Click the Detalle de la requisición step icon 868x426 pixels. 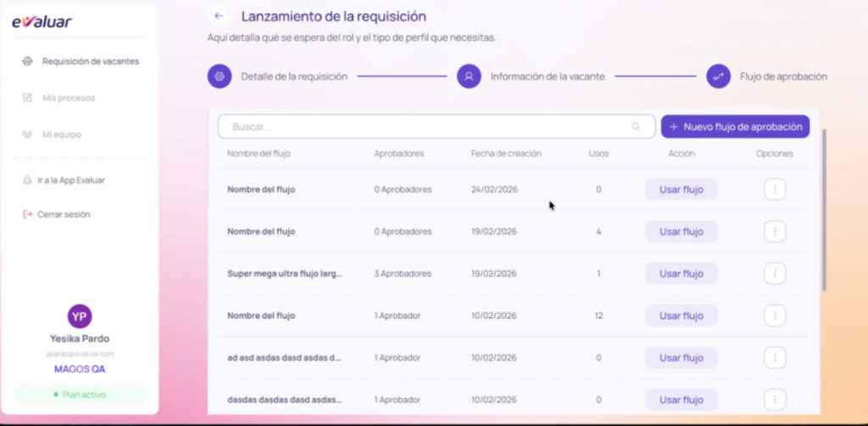coord(220,76)
